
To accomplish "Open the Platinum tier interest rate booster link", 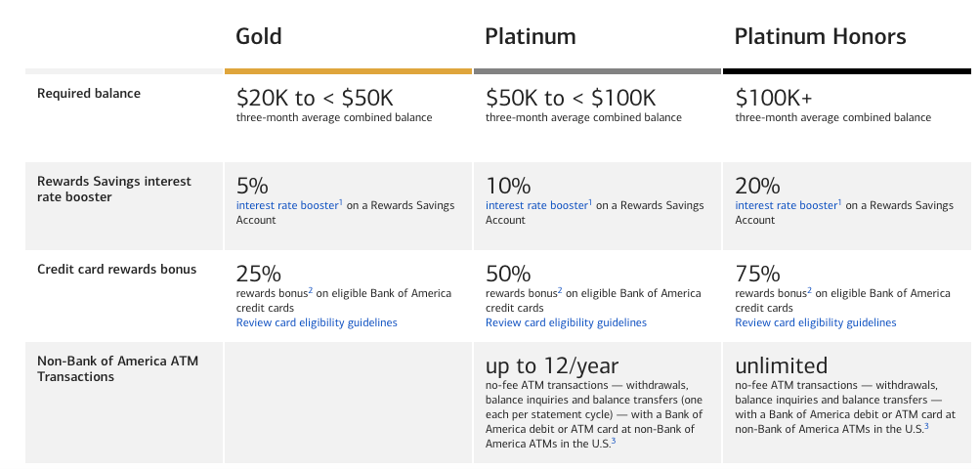I will pyautogui.click(x=535, y=206).
